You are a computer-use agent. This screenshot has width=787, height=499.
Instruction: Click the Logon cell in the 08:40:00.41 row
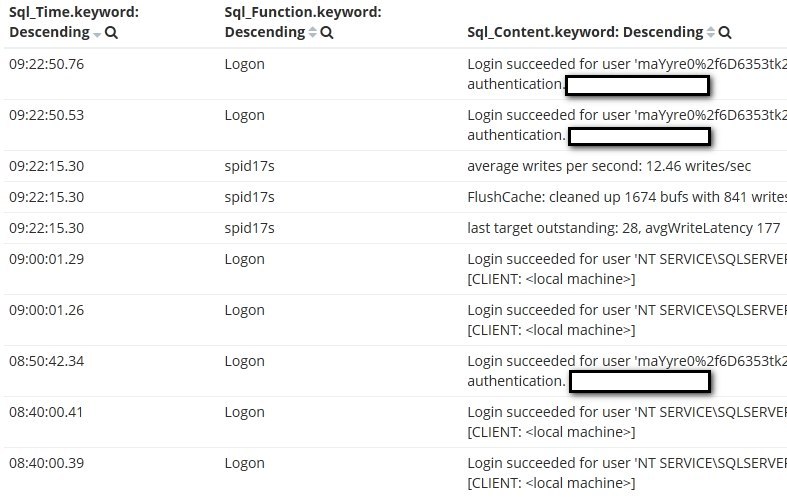tap(244, 413)
